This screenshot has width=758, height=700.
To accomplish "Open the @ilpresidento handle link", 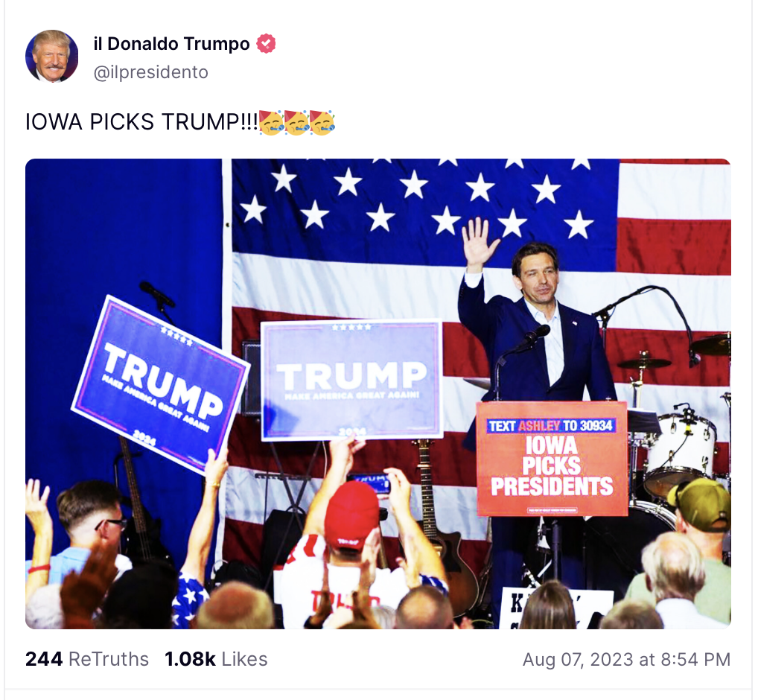I will [x=151, y=72].
